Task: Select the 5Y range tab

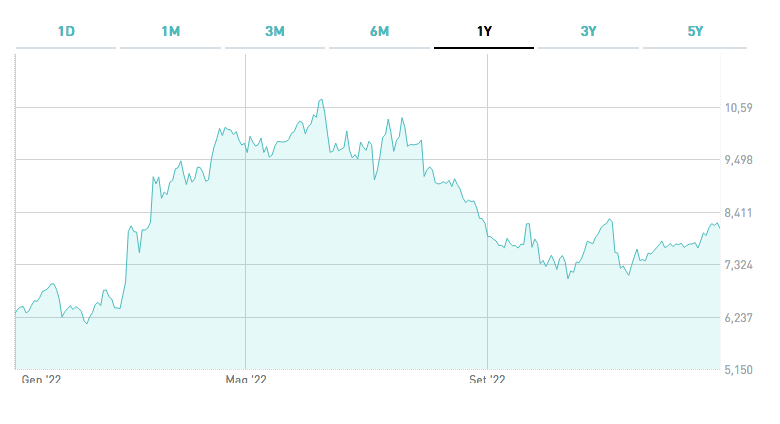Action: coord(696,31)
